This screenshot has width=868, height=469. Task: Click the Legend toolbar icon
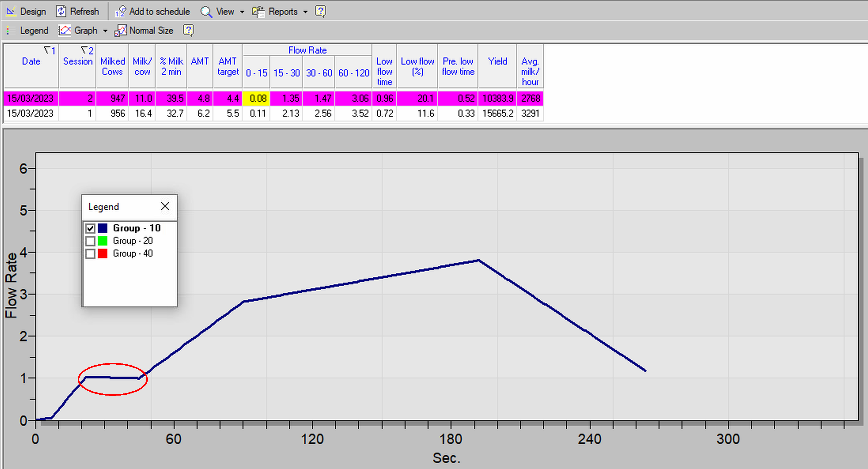(10, 31)
